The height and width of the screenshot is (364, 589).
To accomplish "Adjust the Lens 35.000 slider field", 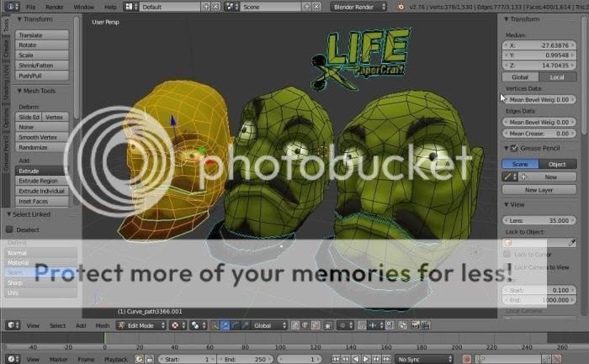I will pyautogui.click(x=539, y=220).
